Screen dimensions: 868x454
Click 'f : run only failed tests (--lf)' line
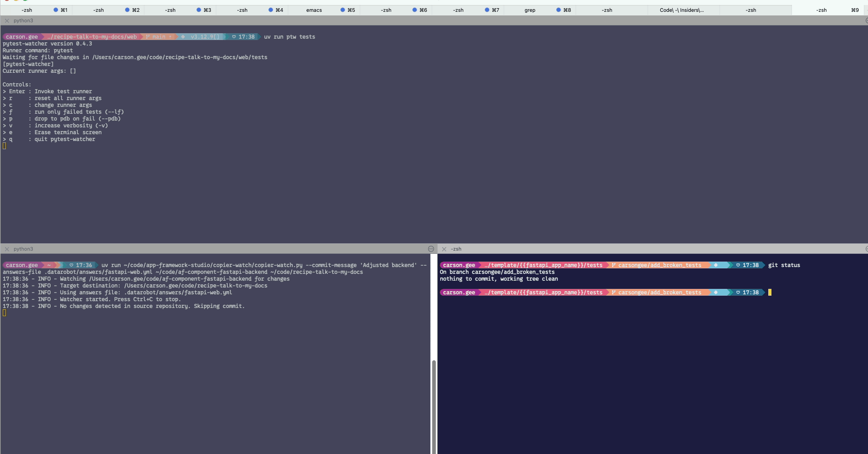(x=63, y=112)
